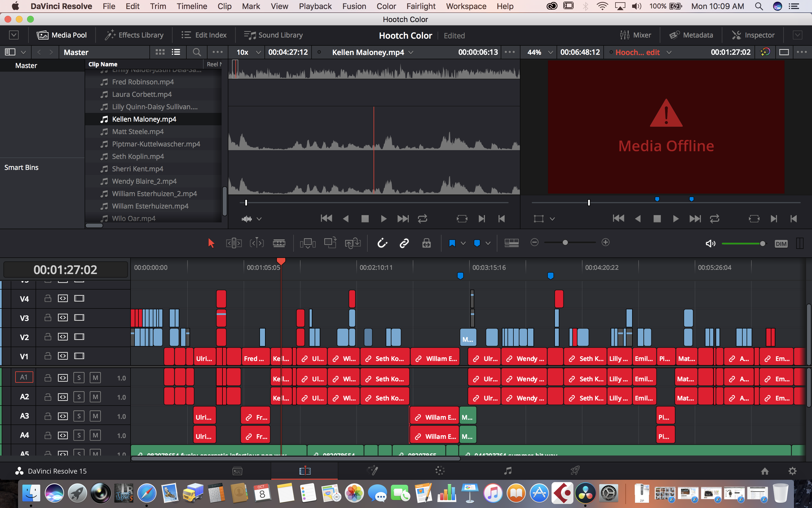This screenshot has height=508, width=812.
Task: Open bin list view dropdown chevron
Action: click(x=23, y=52)
